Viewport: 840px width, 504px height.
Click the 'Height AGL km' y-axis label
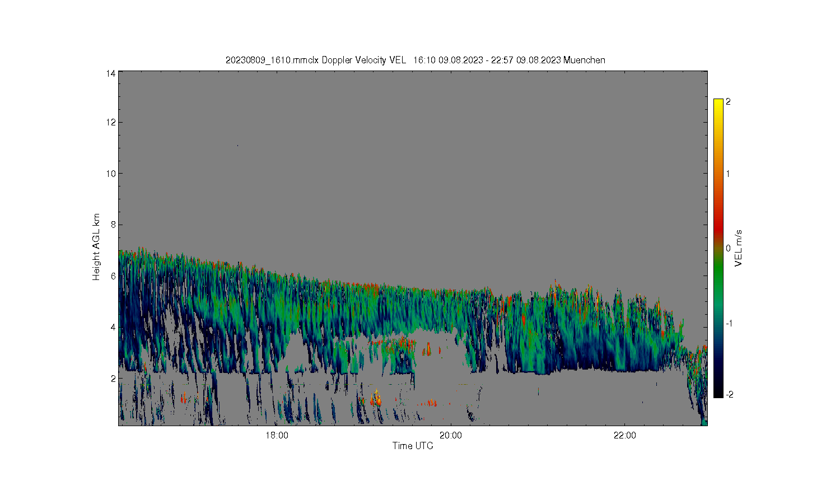coord(96,247)
